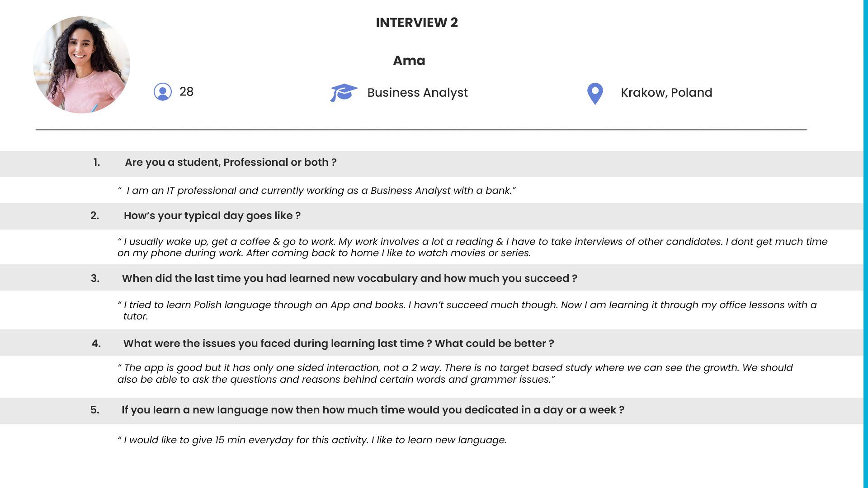Select the typical day question row
This screenshot has height=488, width=868.
click(x=432, y=216)
